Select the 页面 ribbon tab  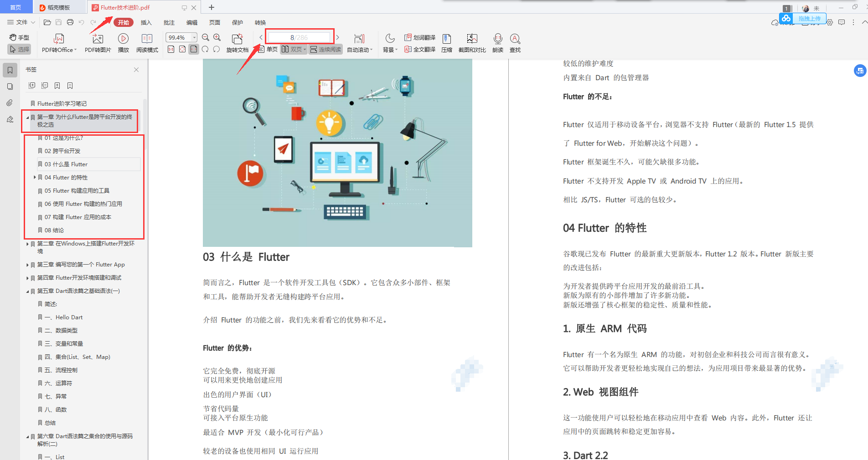coord(214,22)
